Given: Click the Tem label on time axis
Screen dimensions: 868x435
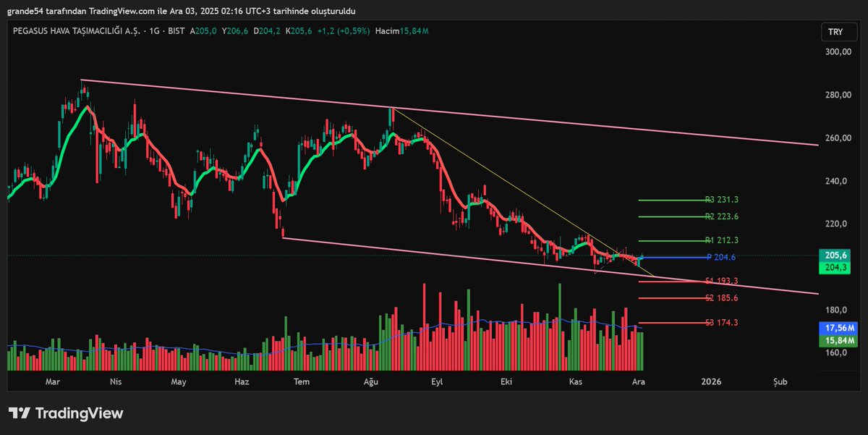Looking at the screenshot, I should [303, 381].
